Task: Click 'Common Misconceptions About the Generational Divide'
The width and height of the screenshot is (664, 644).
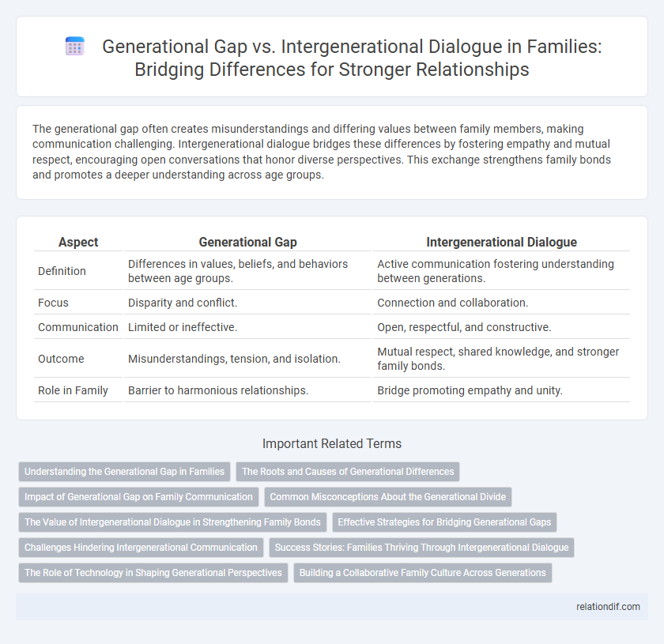Action: point(390,497)
